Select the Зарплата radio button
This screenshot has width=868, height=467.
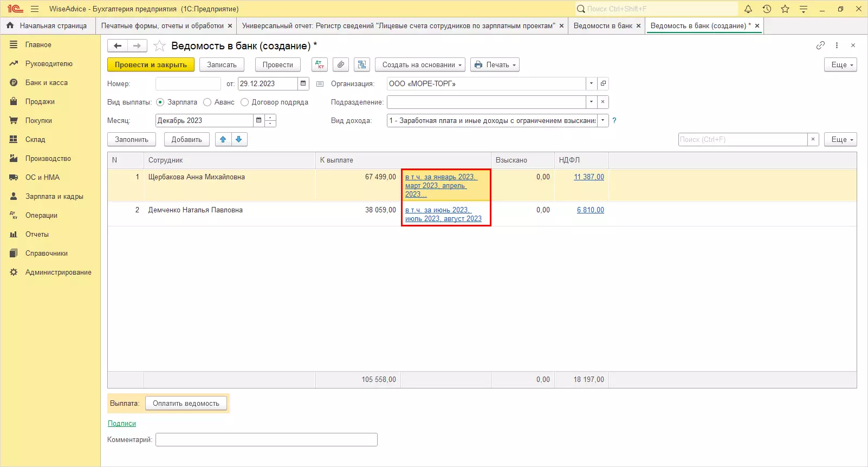tap(160, 102)
